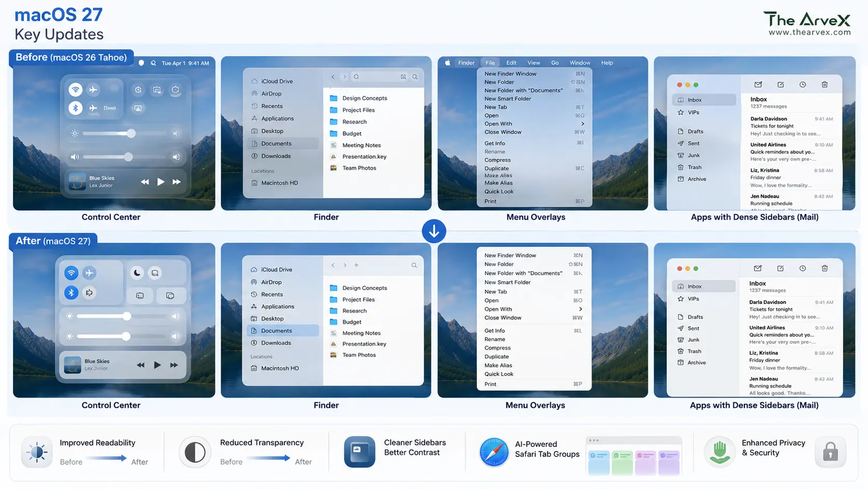Click the trash toolbar icon in Before Mail window
Image resolution: width=868 pixels, height=489 pixels.
[x=824, y=84]
